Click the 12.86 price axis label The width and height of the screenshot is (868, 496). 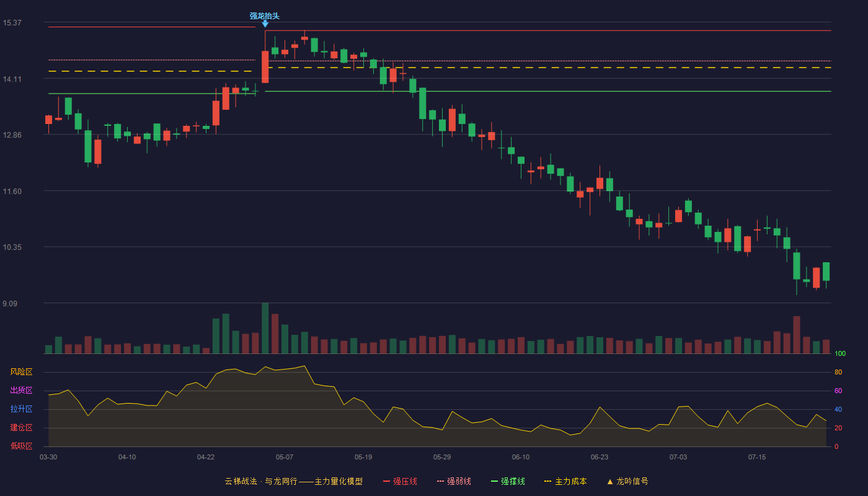[12, 135]
